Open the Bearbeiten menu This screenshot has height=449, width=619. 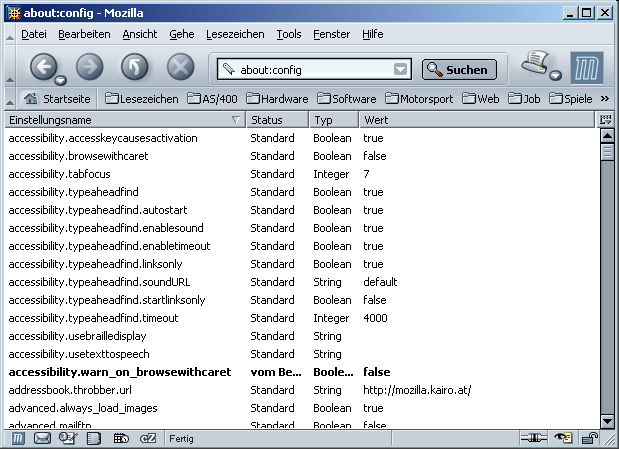click(84, 34)
